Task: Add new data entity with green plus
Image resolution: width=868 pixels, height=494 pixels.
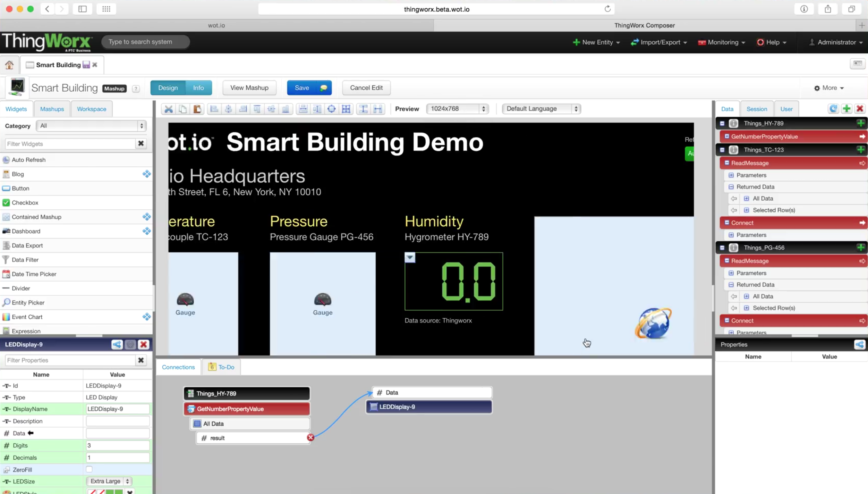Action: point(846,109)
